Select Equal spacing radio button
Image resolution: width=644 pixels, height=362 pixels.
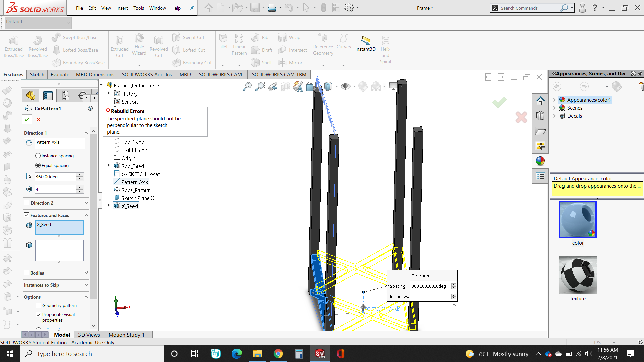point(38,165)
